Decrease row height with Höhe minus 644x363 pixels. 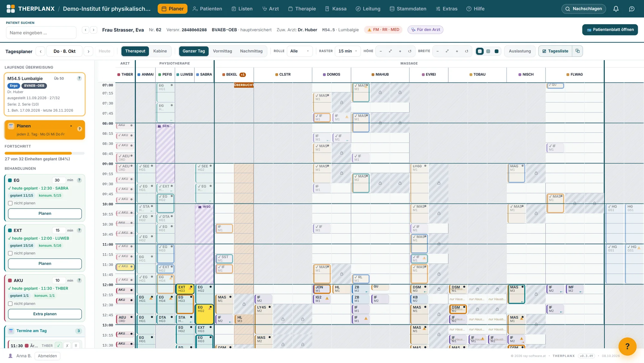(381, 51)
